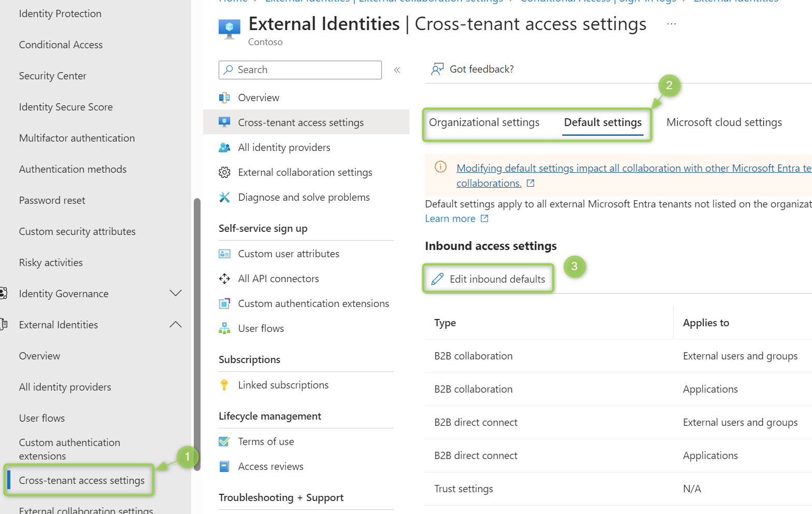Open Risky activities in left navigation
812x514 pixels.
51,262
